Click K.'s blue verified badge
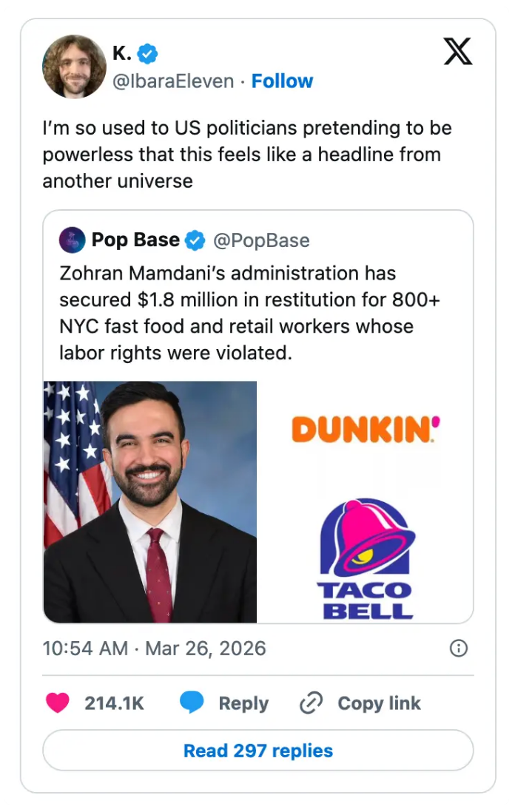Viewport: 515px width, 812px height. 147,52
